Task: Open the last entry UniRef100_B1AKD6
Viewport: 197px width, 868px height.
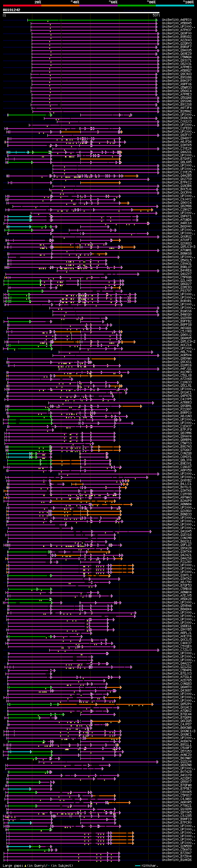Action: [177, 860]
